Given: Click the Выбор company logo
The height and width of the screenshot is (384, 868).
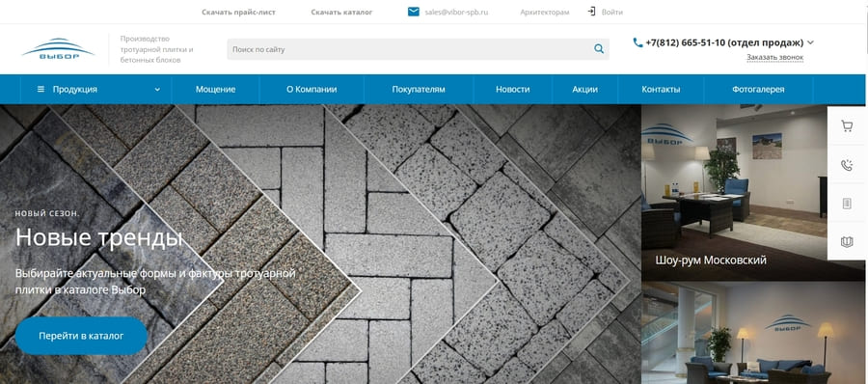Looking at the screenshot, I should pos(58,49).
